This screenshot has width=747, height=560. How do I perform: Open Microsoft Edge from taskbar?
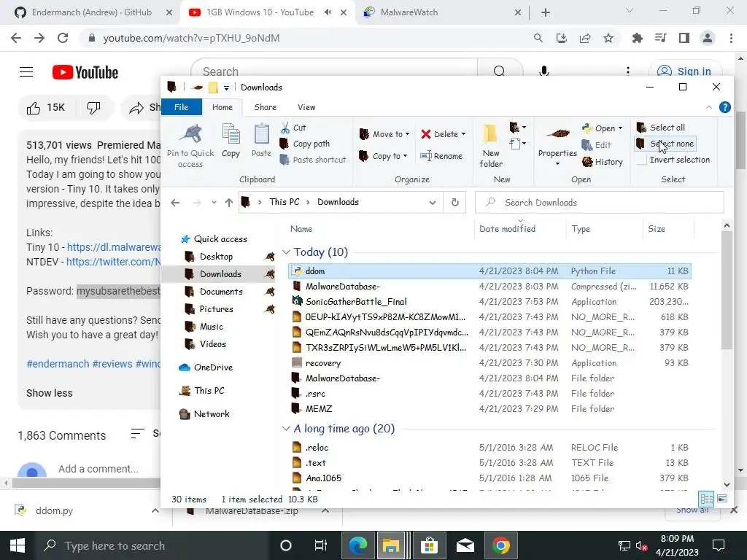point(357,545)
